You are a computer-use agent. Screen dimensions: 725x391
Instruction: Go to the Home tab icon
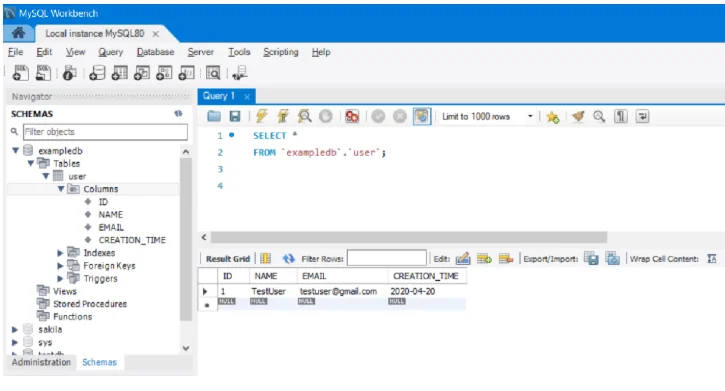18,33
